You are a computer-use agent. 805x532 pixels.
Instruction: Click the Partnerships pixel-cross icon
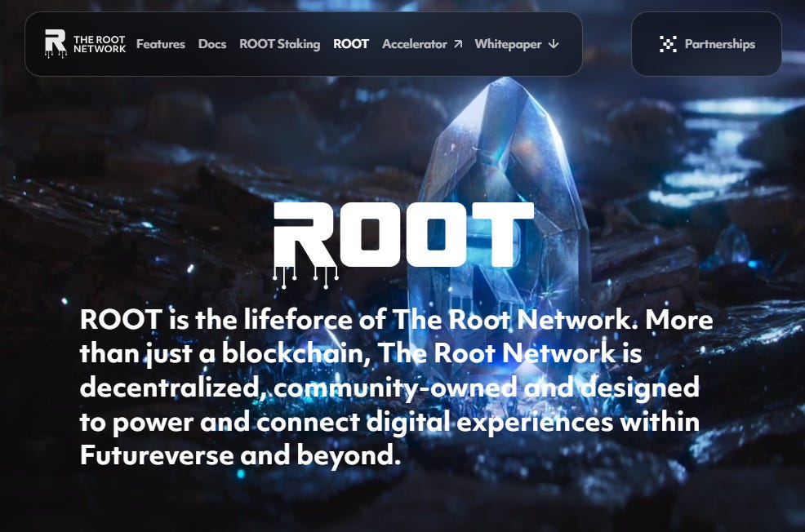pos(668,44)
